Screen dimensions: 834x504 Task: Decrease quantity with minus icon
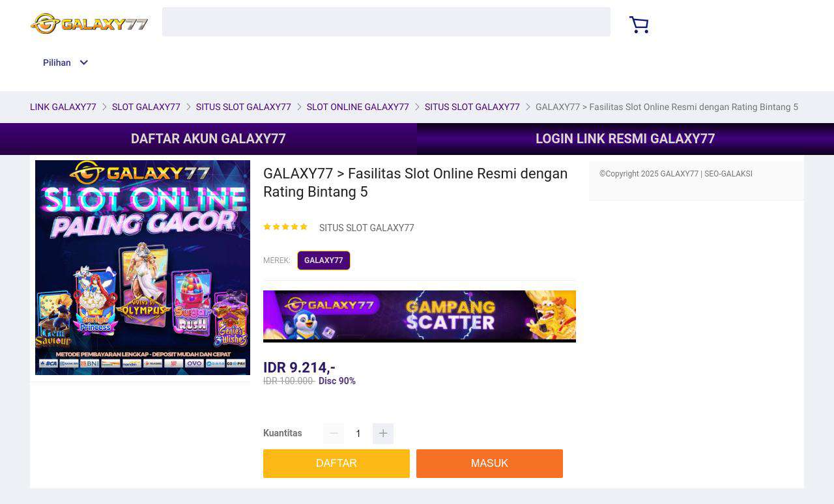(x=334, y=434)
